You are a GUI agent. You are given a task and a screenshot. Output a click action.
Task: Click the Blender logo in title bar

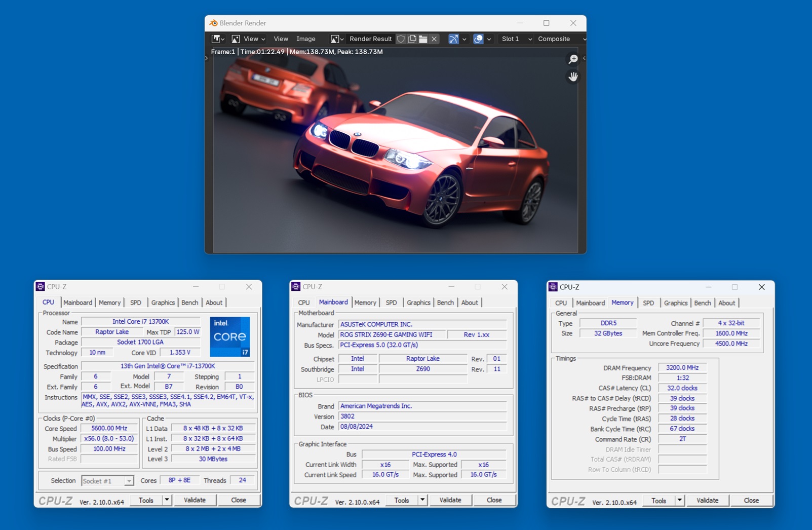tap(213, 23)
